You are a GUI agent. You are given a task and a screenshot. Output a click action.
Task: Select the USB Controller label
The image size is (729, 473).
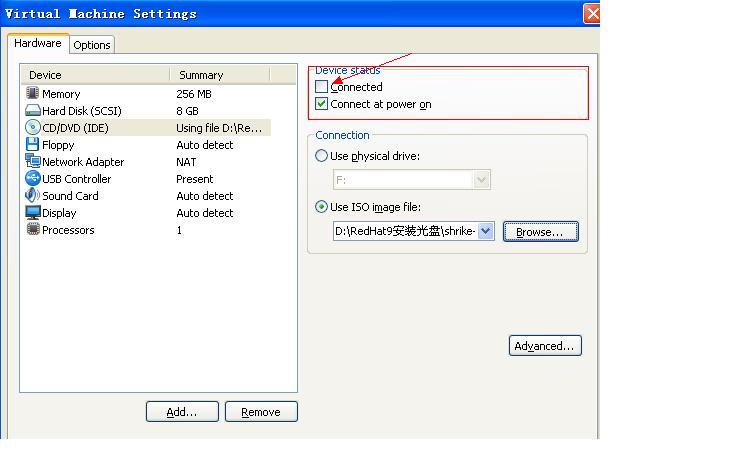(77, 179)
